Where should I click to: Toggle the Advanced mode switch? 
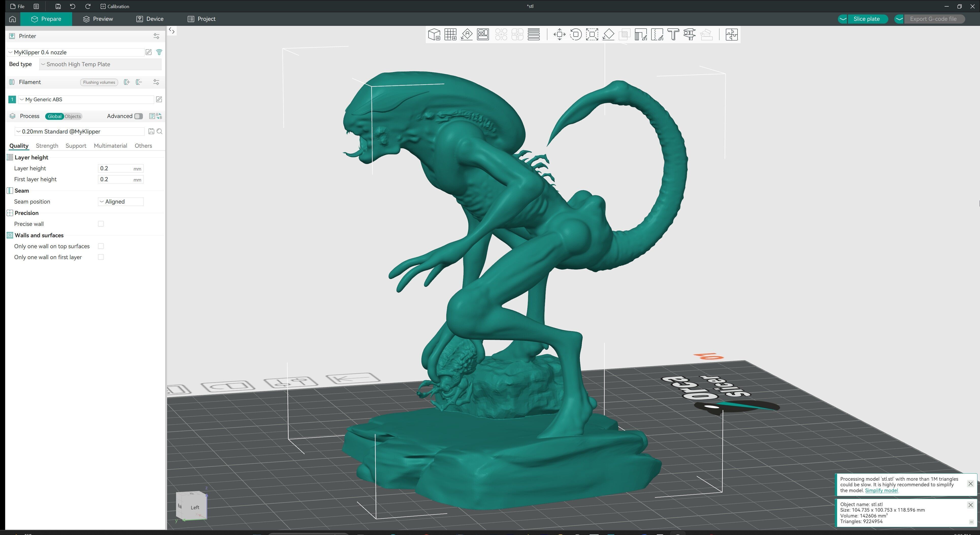[x=138, y=116]
